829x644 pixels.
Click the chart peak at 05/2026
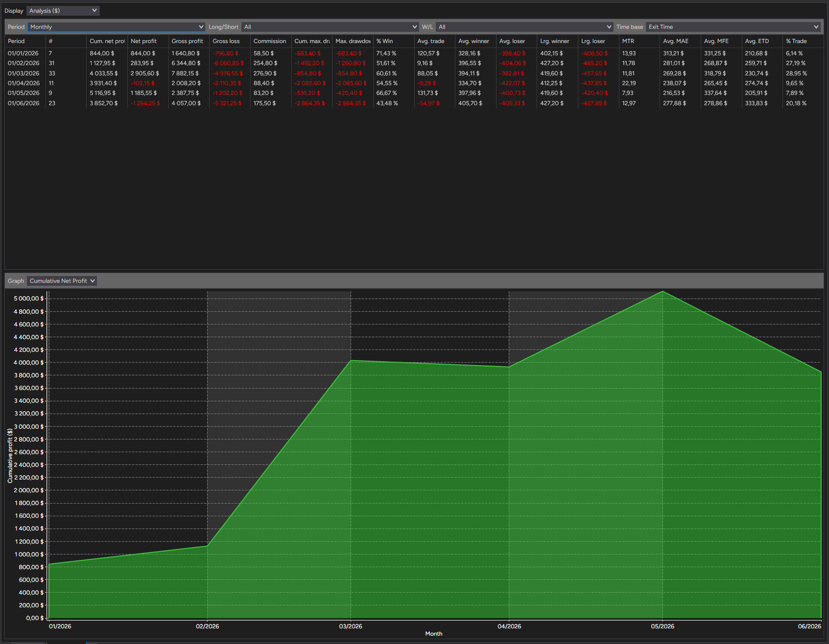663,292
